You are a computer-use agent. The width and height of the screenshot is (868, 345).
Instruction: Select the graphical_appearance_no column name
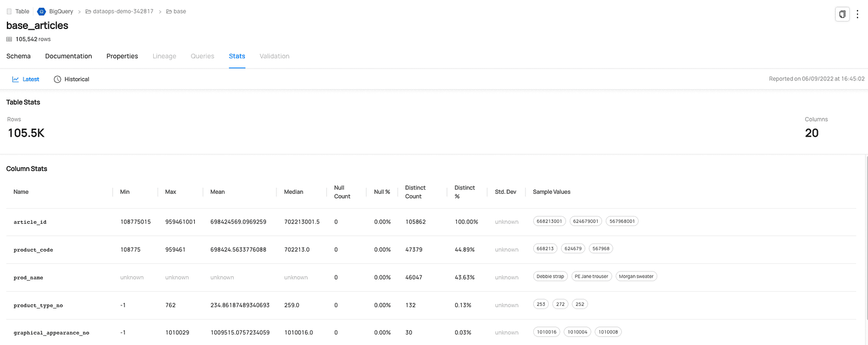pos(51,333)
